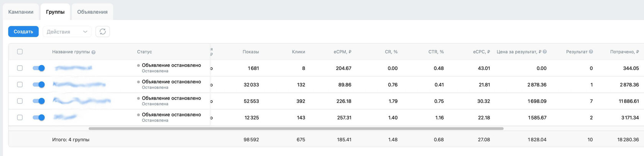Viewport: 644px width, 156px height.
Task: Switch off the toggle for the group with 52 553 показы
Action: pos(39,101)
